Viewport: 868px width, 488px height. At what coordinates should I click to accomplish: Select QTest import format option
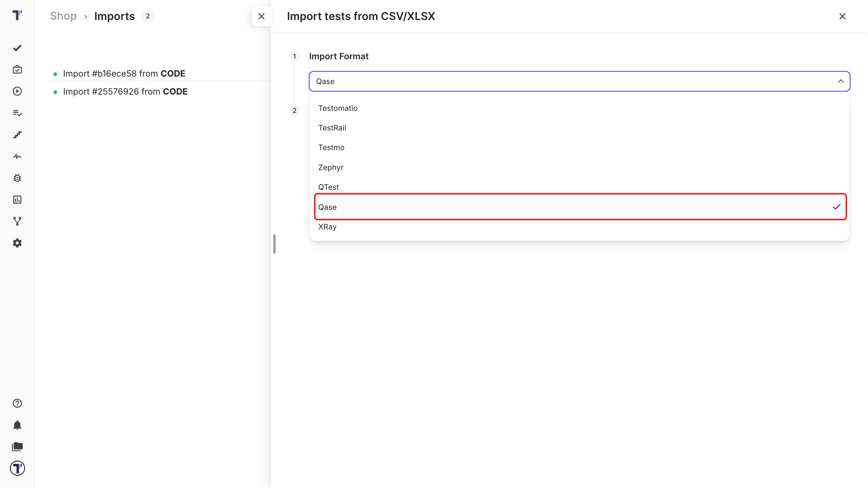coord(579,187)
